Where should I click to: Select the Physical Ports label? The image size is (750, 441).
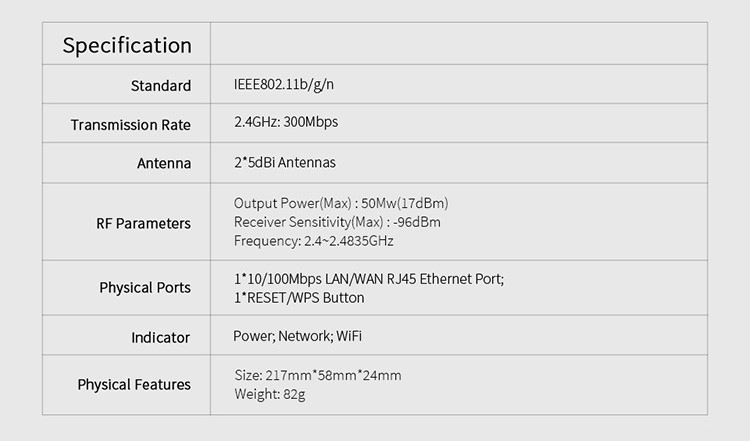pyautogui.click(x=145, y=287)
